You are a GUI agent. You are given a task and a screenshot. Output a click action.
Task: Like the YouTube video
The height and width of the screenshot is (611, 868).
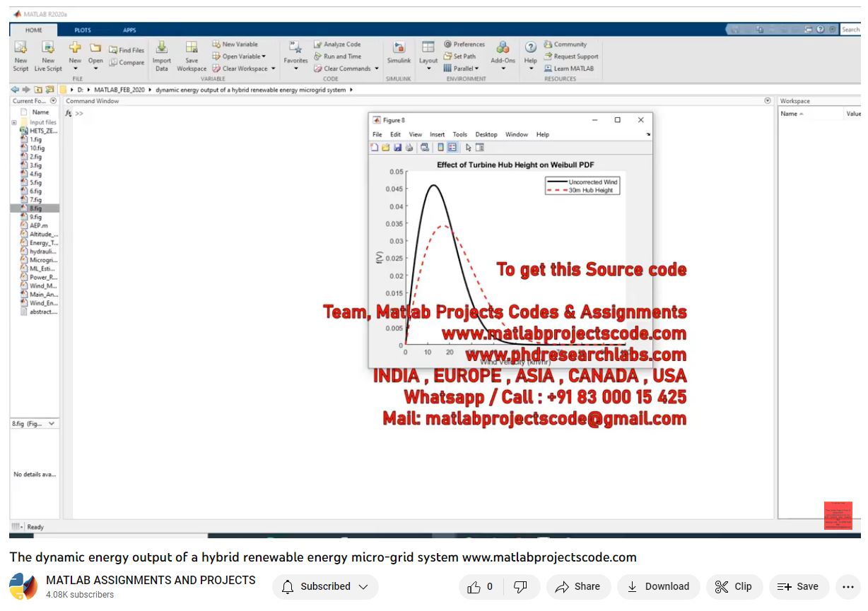480,586
